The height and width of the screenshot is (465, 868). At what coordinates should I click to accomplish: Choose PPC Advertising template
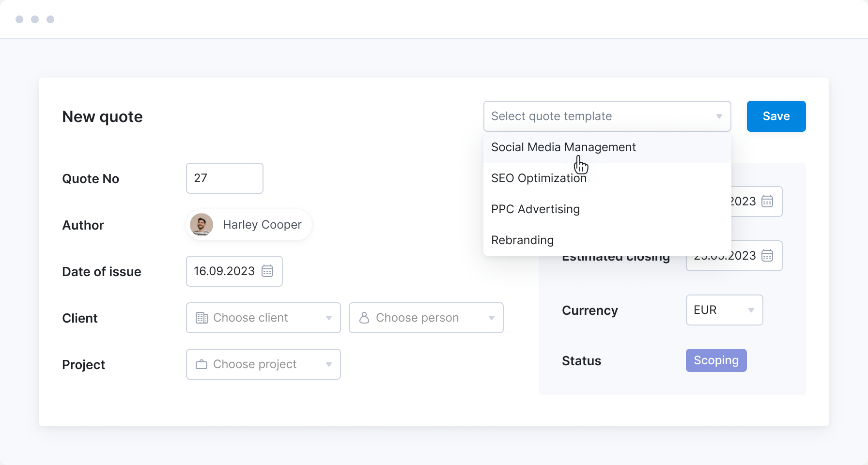pos(607,209)
